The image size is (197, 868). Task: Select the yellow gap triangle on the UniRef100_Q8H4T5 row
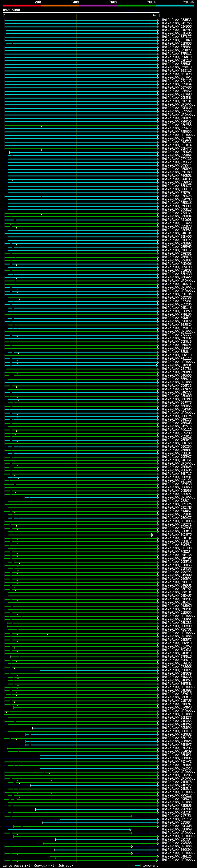pyautogui.click(x=42, y=150)
